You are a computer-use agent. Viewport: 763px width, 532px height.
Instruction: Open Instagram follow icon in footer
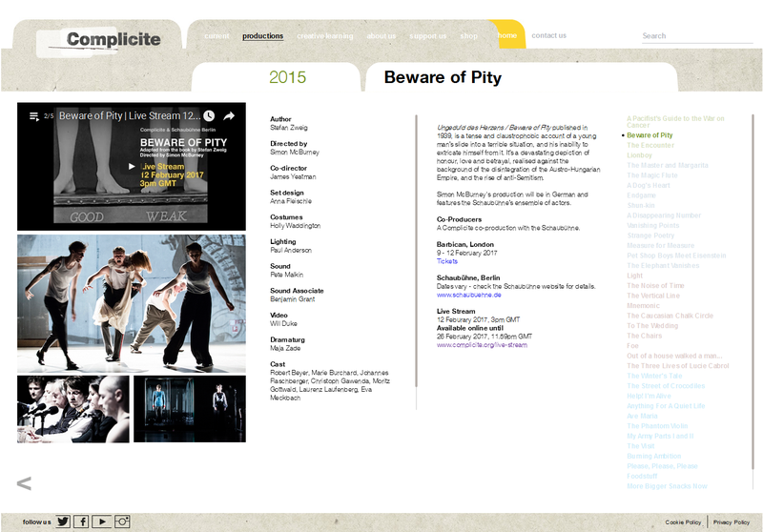tap(122, 522)
